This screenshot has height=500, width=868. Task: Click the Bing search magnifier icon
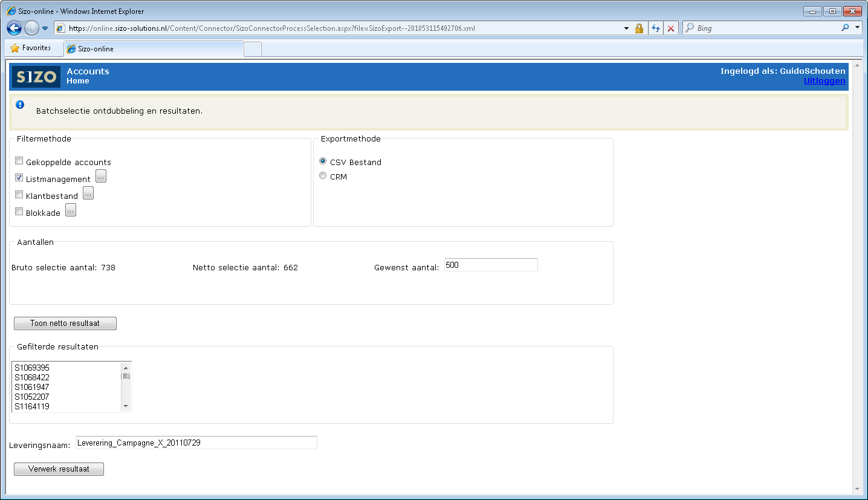pyautogui.click(x=845, y=28)
